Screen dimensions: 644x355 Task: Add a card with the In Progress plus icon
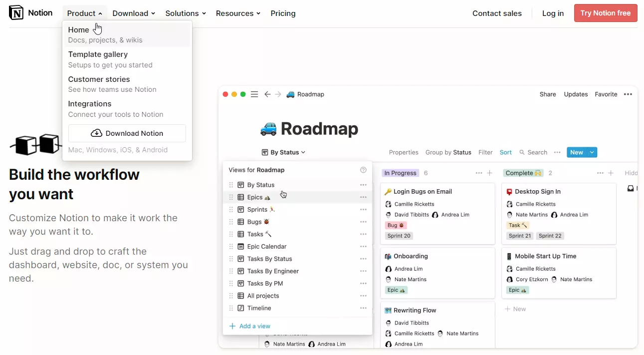[x=490, y=173]
